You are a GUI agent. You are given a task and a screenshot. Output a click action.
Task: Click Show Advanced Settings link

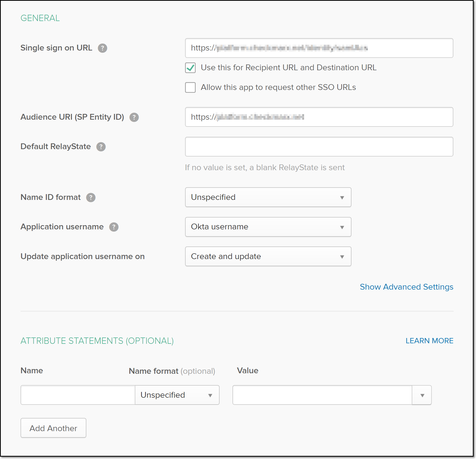coord(406,287)
